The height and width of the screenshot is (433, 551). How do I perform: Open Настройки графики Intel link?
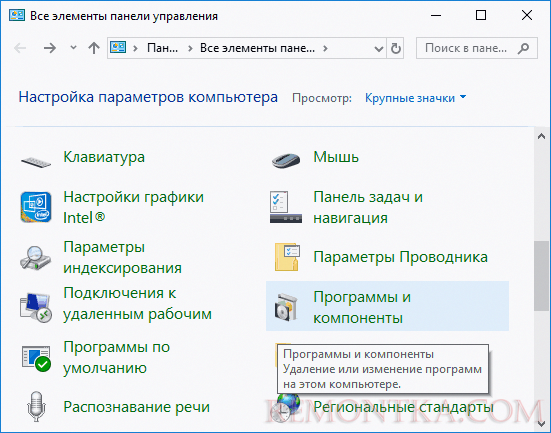click(134, 207)
